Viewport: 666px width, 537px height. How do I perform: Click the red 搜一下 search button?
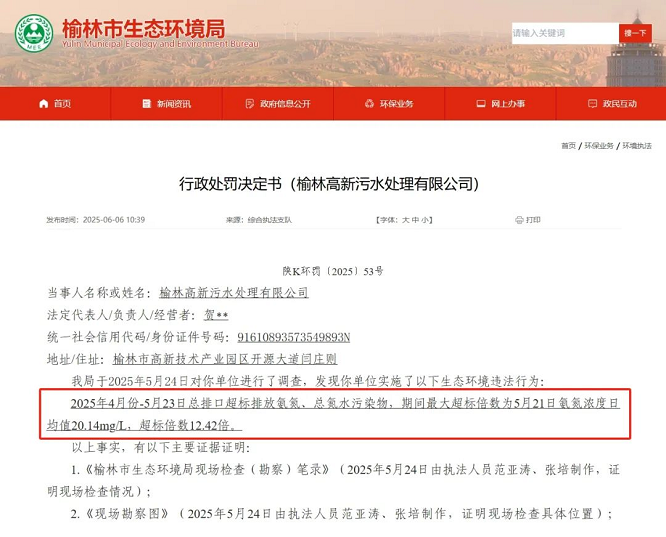[635, 33]
